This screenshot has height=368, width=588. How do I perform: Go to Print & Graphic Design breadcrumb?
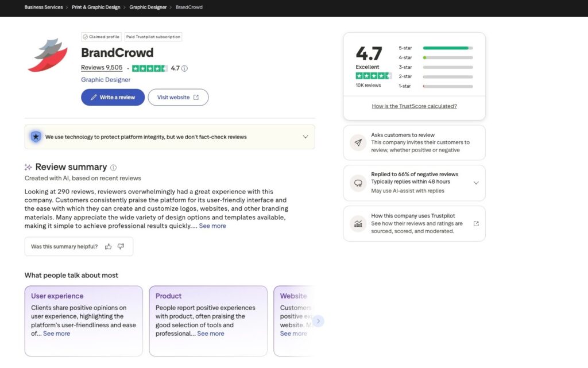(96, 7)
